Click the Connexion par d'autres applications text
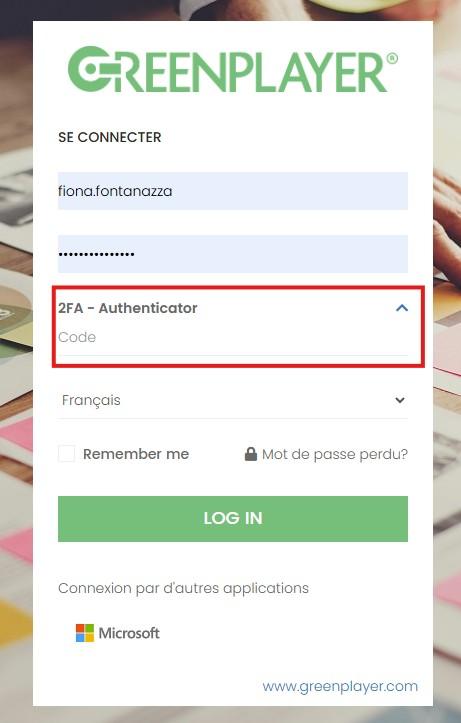This screenshot has height=723, width=461. tap(183, 589)
